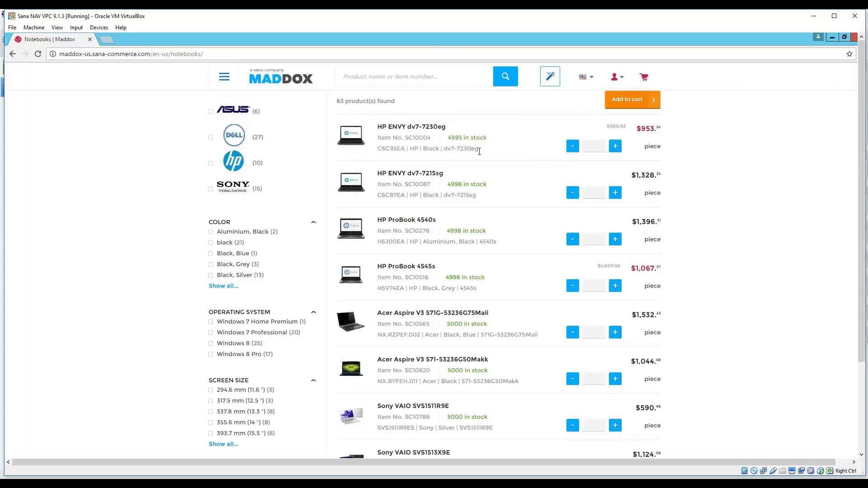Check the Black, Silver color filter

[x=211, y=275]
